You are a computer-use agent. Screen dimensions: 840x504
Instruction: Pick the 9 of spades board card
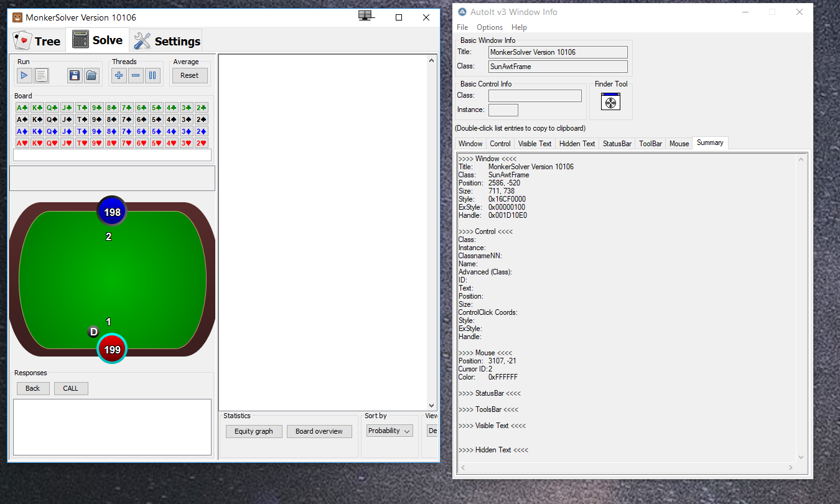tap(97, 119)
